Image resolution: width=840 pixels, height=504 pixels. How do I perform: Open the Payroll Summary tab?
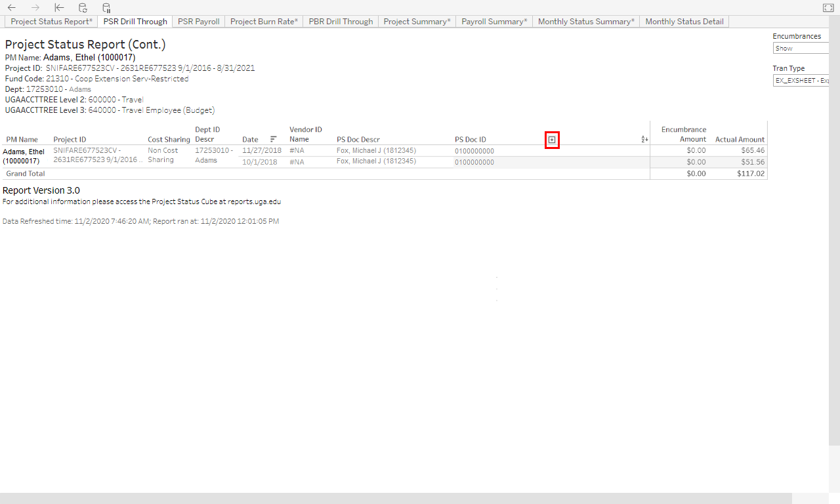click(x=494, y=22)
